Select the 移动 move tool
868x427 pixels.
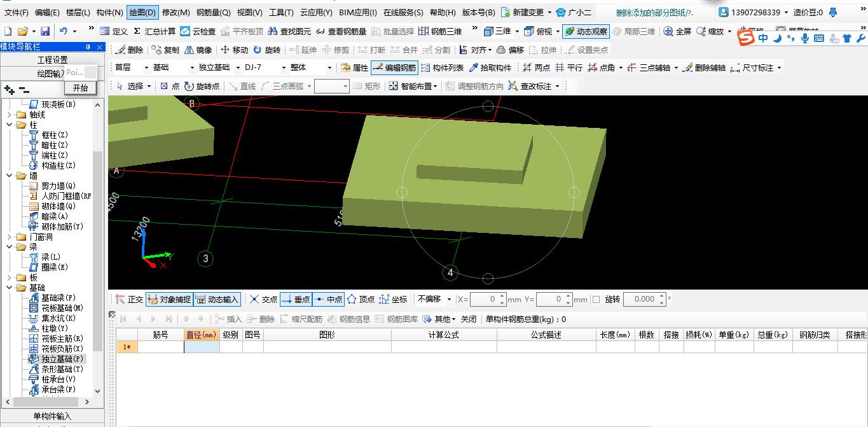point(234,50)
